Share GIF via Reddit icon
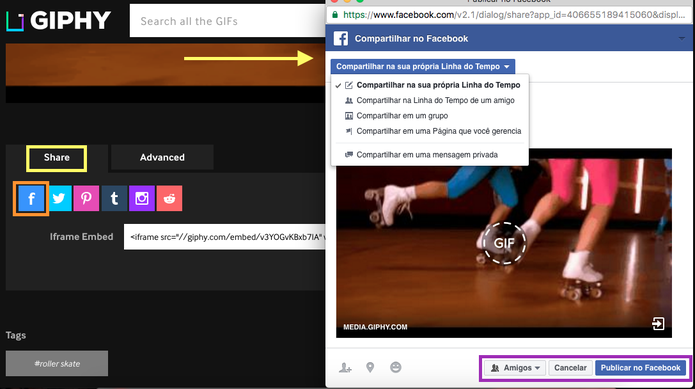The image size is (695, 389). point(169,198)
